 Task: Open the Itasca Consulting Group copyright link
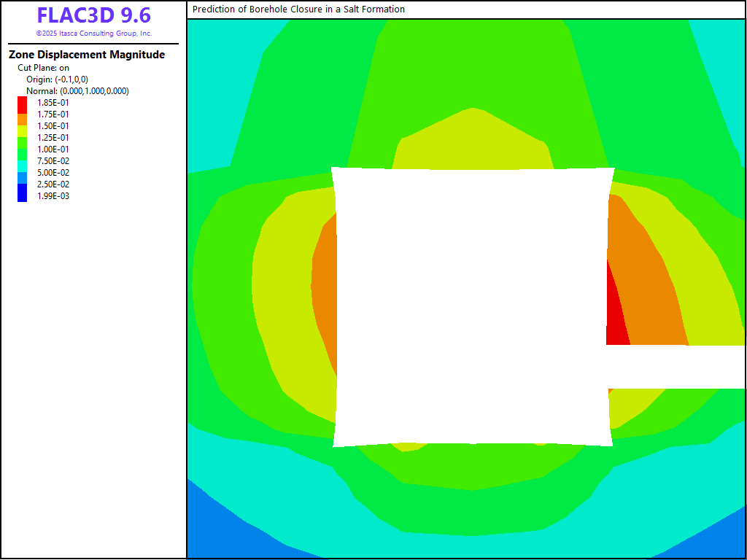(x=93, y=34)
